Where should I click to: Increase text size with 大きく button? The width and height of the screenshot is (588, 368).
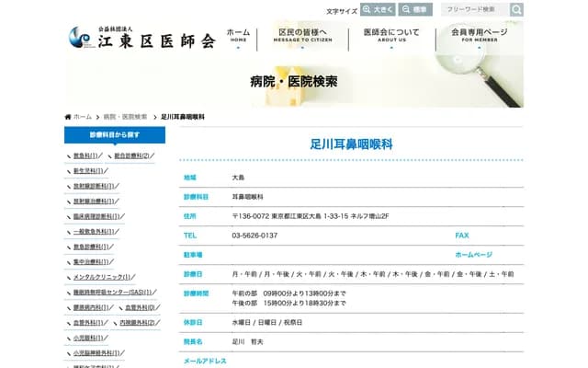[379, 9]
